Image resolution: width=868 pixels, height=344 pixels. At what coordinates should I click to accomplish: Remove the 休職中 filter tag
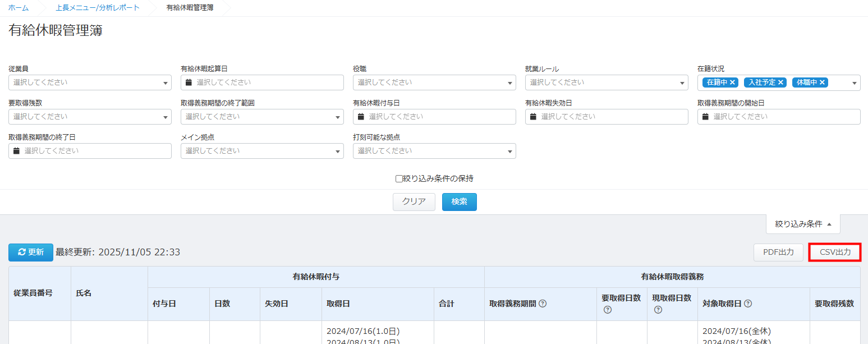pyautogui.click(x=822, y=82)
